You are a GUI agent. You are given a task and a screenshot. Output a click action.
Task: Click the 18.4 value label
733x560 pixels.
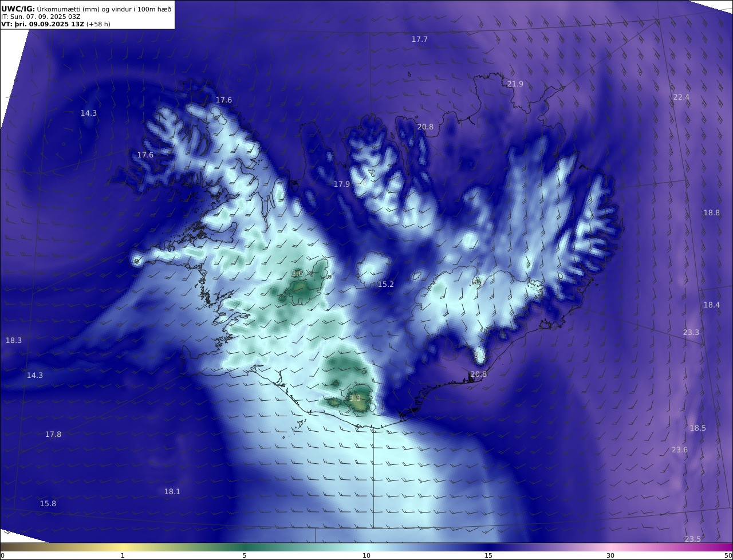(712, 305)
